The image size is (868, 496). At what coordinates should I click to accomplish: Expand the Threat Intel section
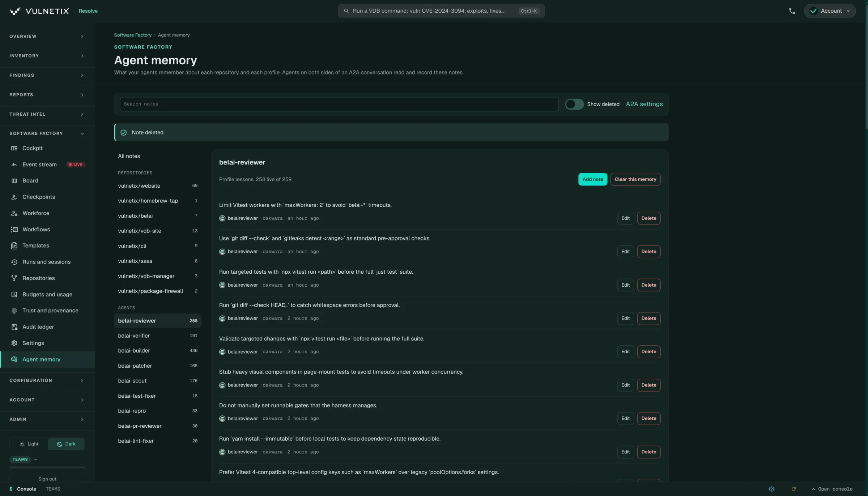click(x=47, y=114)
